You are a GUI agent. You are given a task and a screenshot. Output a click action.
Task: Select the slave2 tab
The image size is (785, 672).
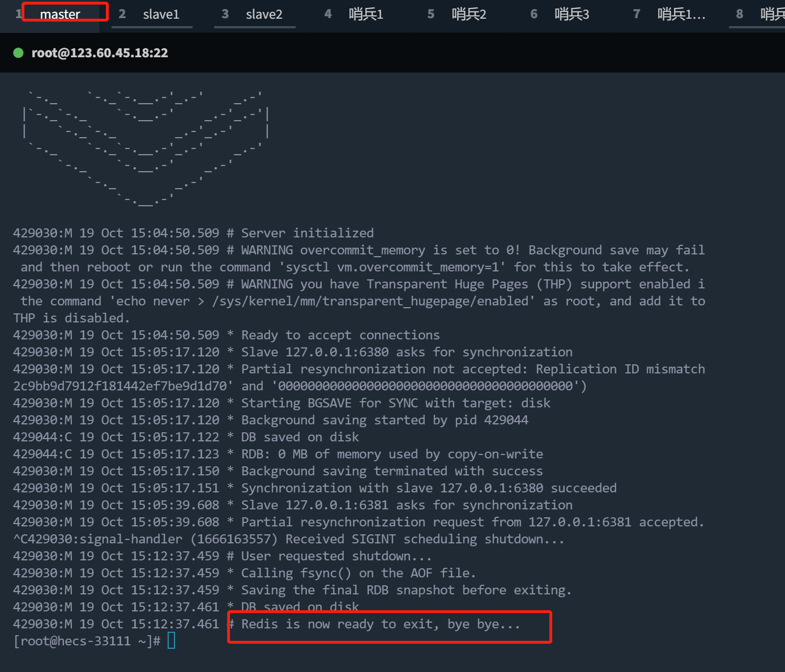tap(263, 14)
